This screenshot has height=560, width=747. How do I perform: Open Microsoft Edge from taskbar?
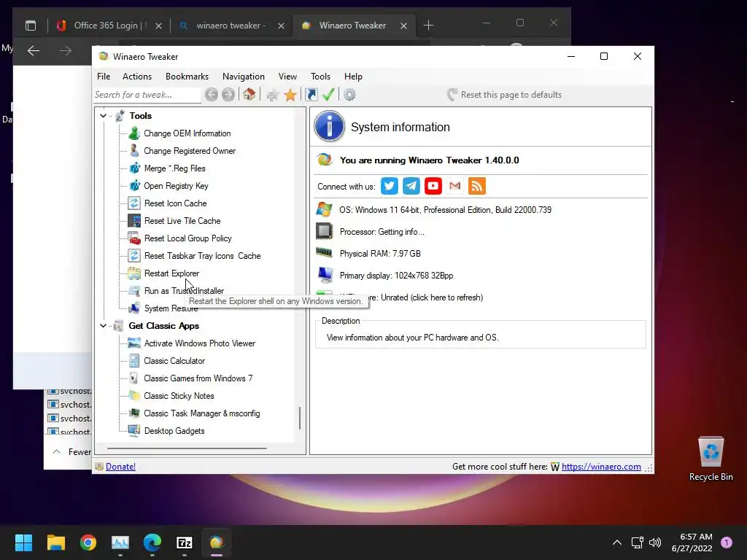pyautogui.click(x=152, y=542)
